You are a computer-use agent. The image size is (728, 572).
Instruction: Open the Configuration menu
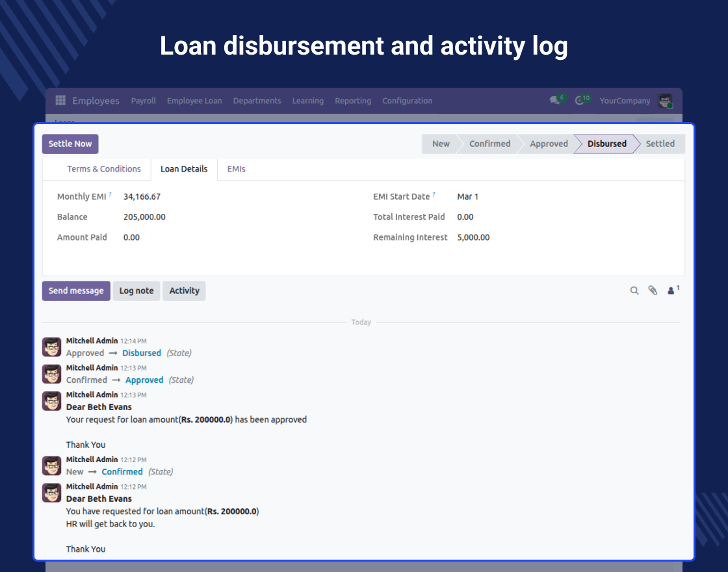(407, 101)
